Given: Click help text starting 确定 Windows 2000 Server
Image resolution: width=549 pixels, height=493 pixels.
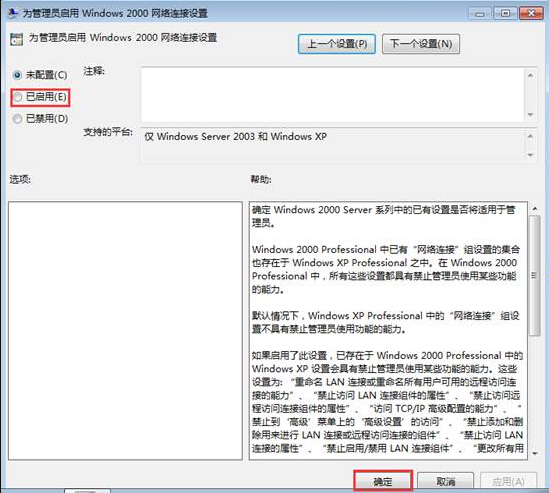Looking at the screenshot, I should [383, 216].
